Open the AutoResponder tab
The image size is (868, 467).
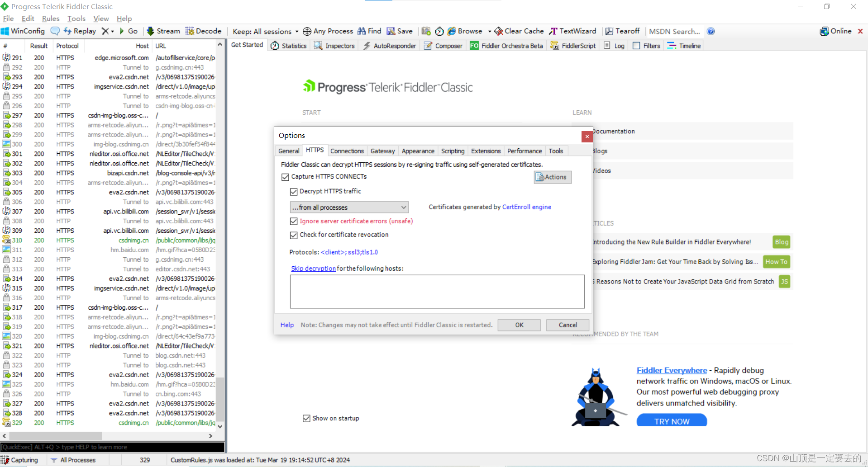[390, 46]
